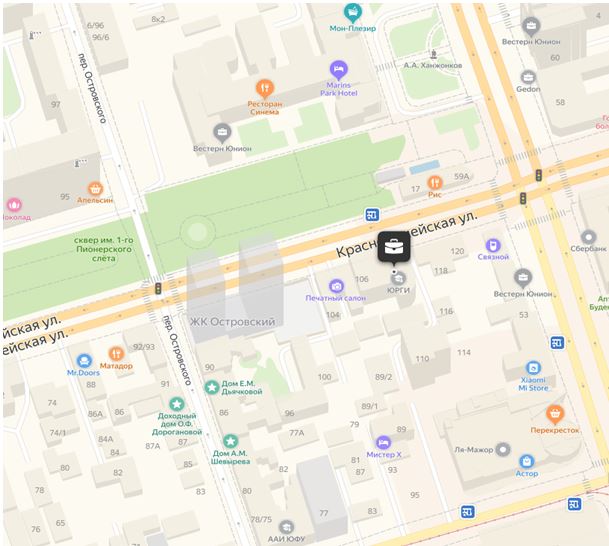Open the Связной phone shop icon
Image resolution: width=609 pixels, height=546 pixels.
coord(493,245)
